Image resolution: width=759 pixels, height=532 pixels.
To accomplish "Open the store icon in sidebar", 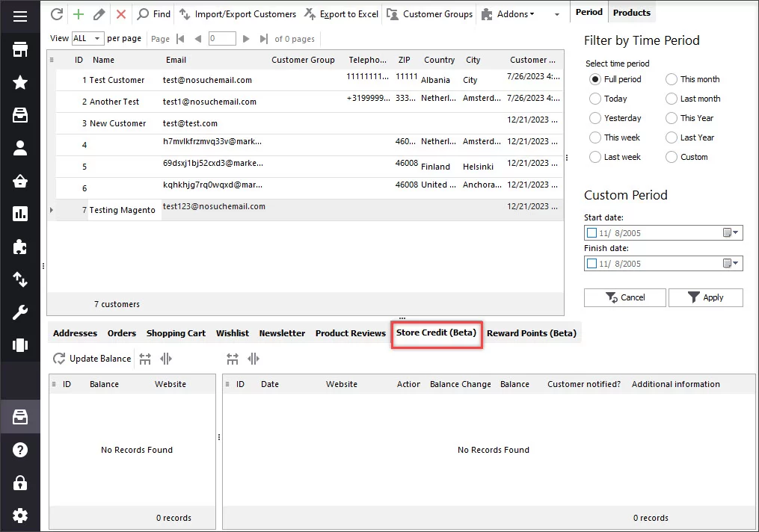I will click(20, 49).
